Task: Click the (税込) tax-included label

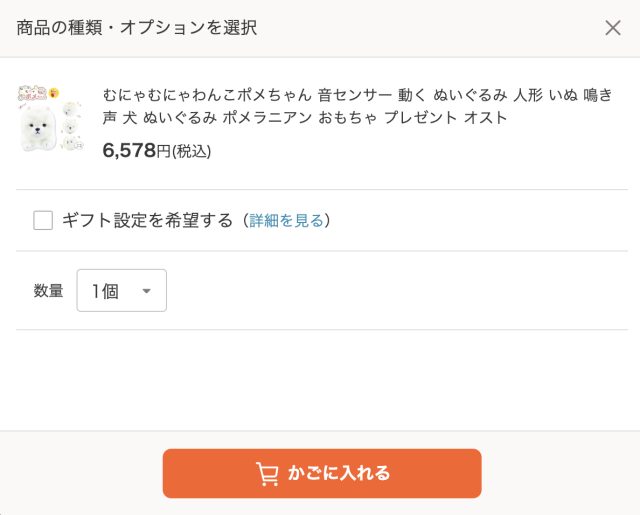Action: coord(192,151)
